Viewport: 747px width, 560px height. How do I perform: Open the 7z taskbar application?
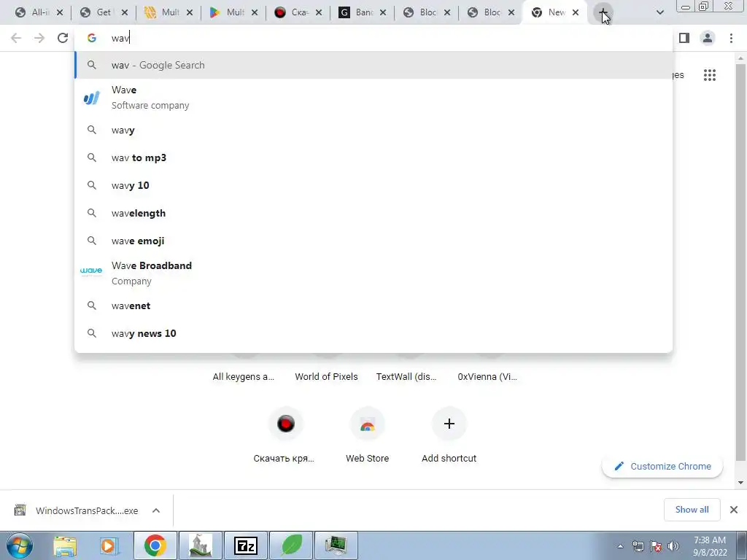(246, 545)
